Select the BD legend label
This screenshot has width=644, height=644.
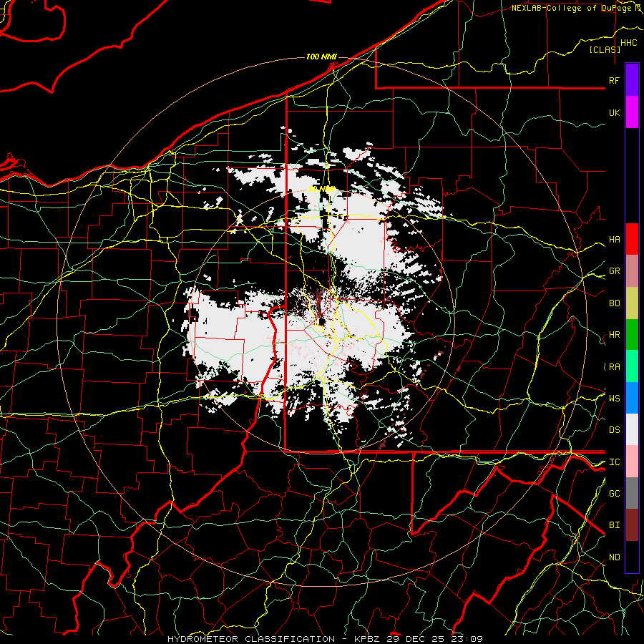(614, 303)
